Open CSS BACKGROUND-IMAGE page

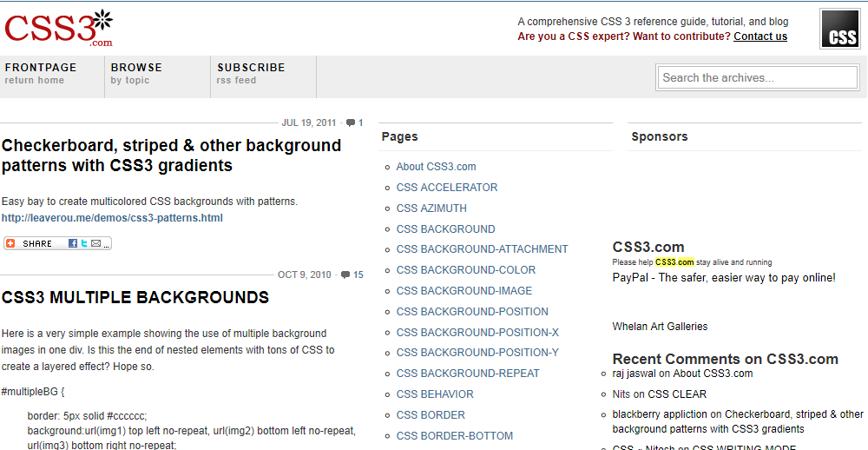point(464,291)
